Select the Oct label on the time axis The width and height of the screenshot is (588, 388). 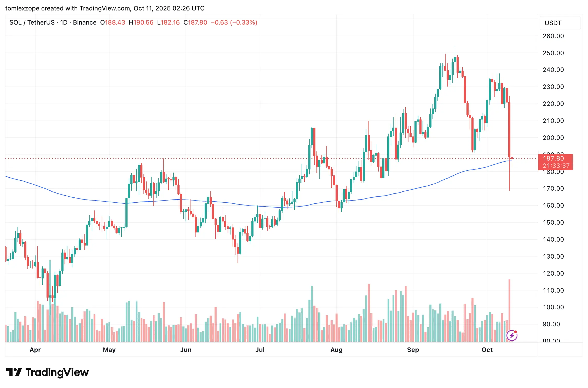point(487,350)
